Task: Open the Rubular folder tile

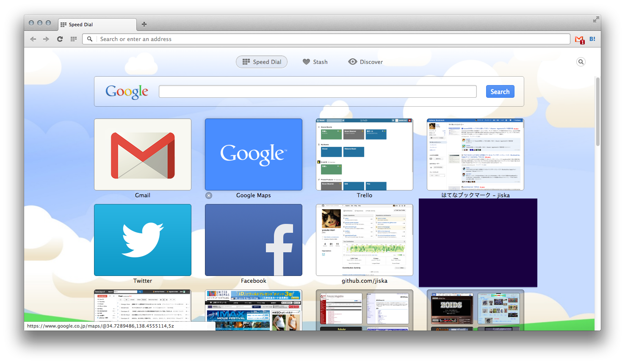Action: click(x=365, y=310)
